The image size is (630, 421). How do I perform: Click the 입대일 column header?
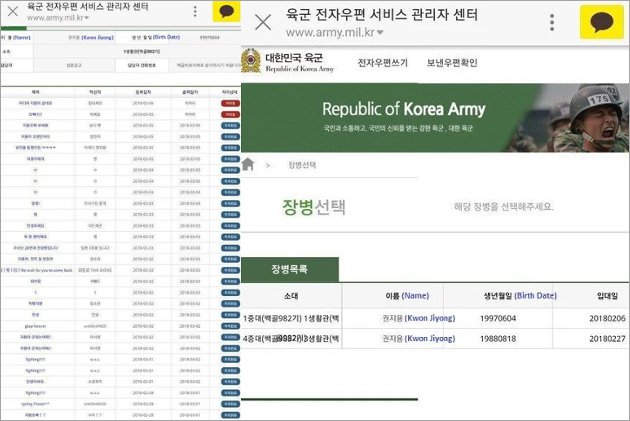click(x=607, y=296)
